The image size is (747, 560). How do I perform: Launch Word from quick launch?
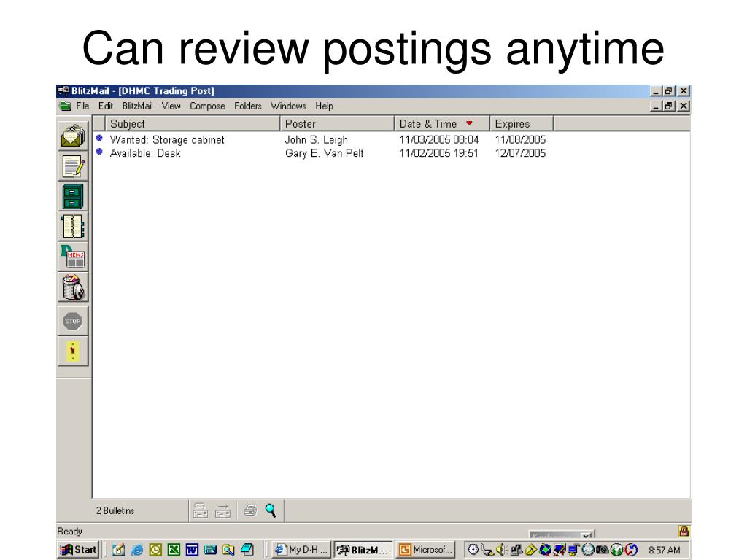point(192,550)
